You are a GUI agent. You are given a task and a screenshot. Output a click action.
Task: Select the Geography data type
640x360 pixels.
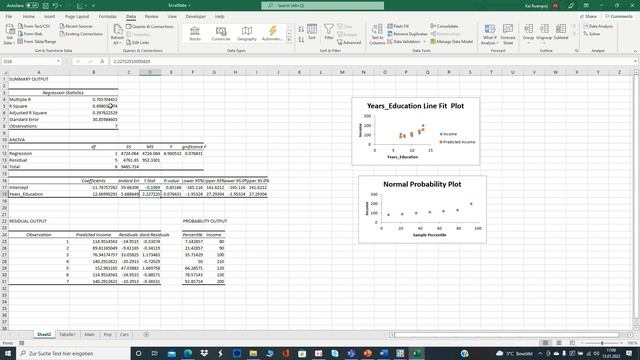[247, 33]
